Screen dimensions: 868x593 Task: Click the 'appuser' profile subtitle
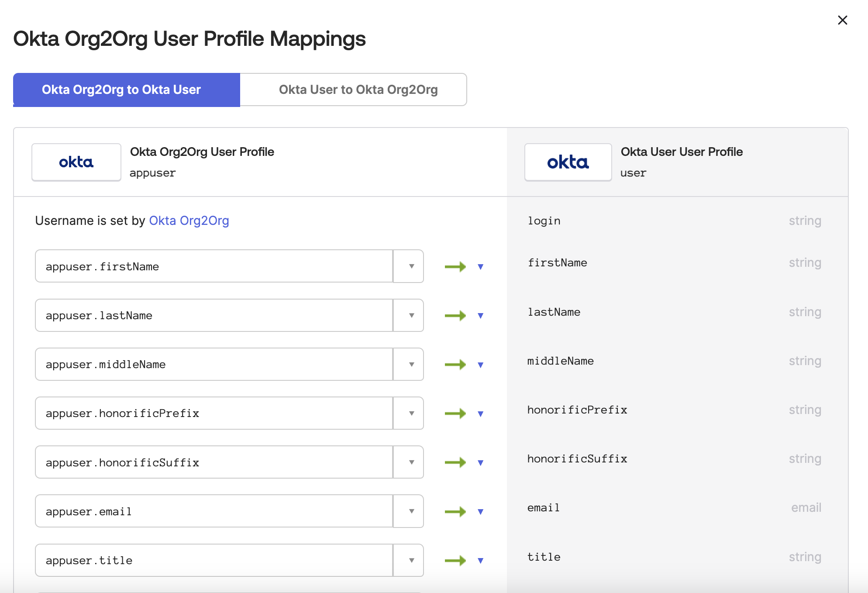pyautogui.click(x=152, y=173)
